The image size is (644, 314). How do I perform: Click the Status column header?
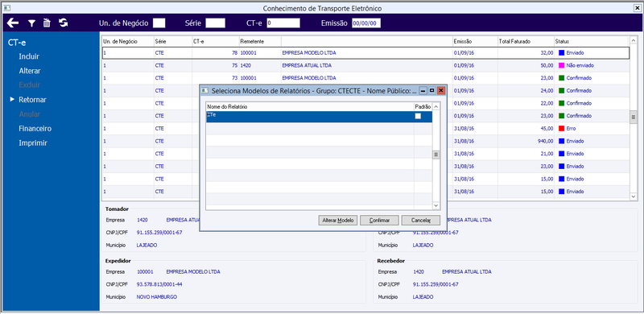[591, 42]
